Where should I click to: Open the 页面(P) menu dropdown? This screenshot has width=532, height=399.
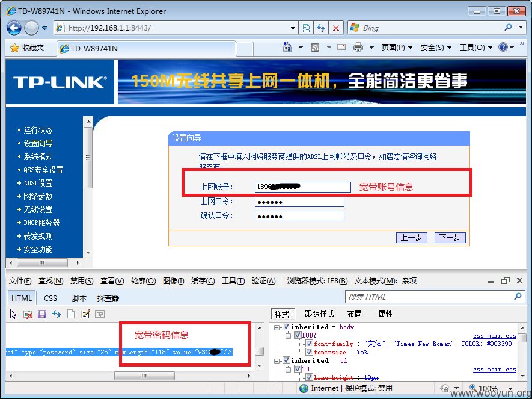coord(397,48)
